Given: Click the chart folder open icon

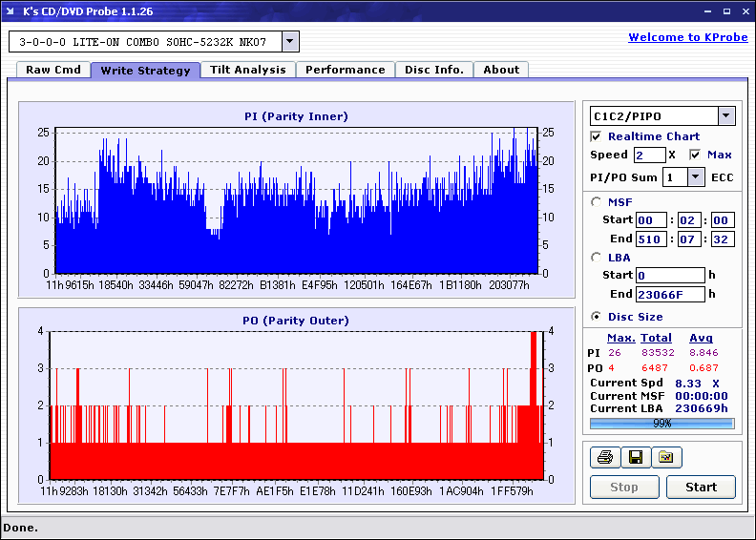Looking at the screenshot, I should [666, 457].
